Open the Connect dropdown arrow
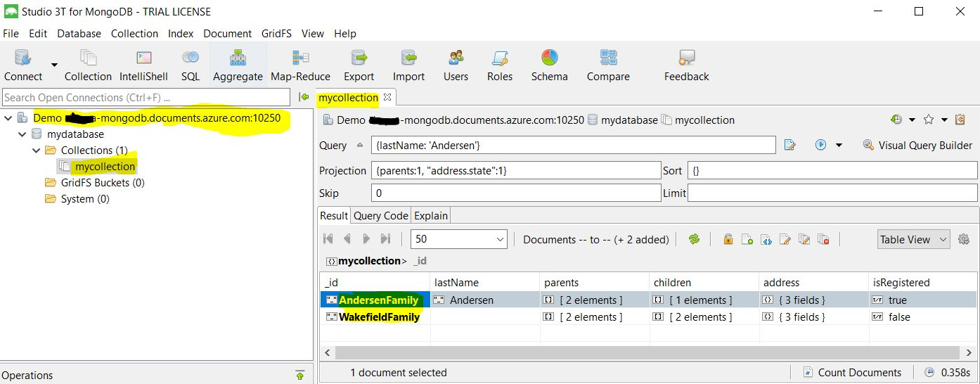The image size is (980, 384). 54,65
